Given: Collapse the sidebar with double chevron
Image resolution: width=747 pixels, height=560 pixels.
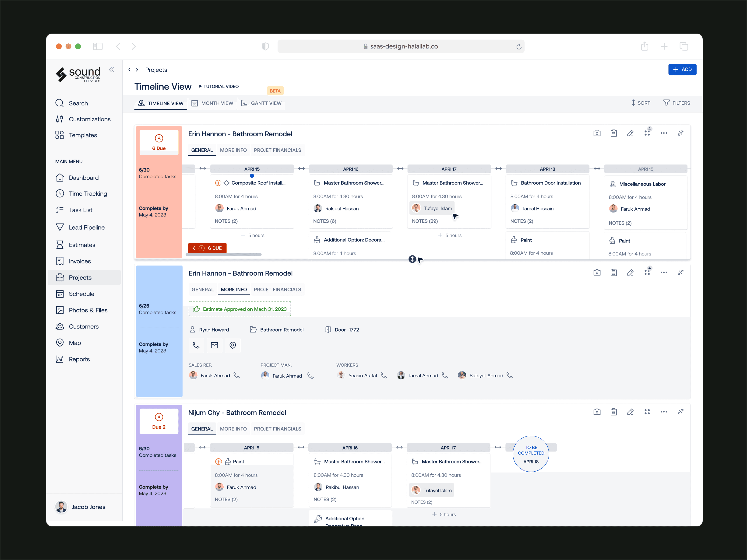Looking at the screenshot, I should coord(111,70).
